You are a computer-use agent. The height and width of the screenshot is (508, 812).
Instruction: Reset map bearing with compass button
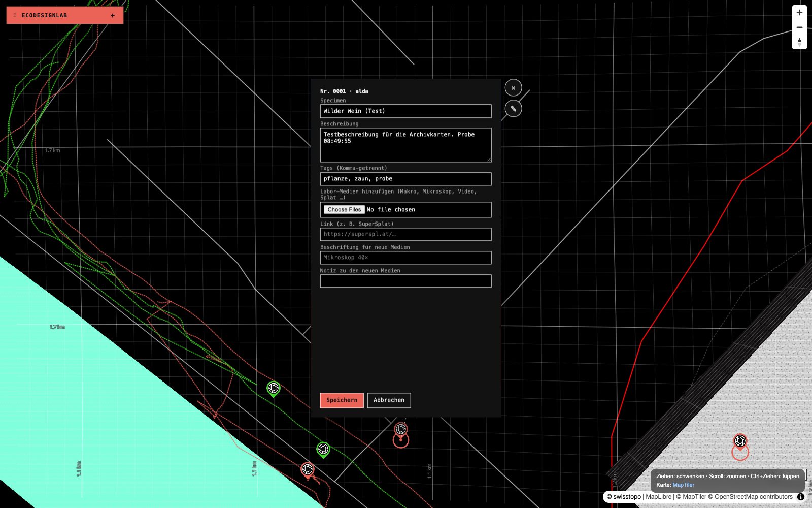tap(799, 42)
